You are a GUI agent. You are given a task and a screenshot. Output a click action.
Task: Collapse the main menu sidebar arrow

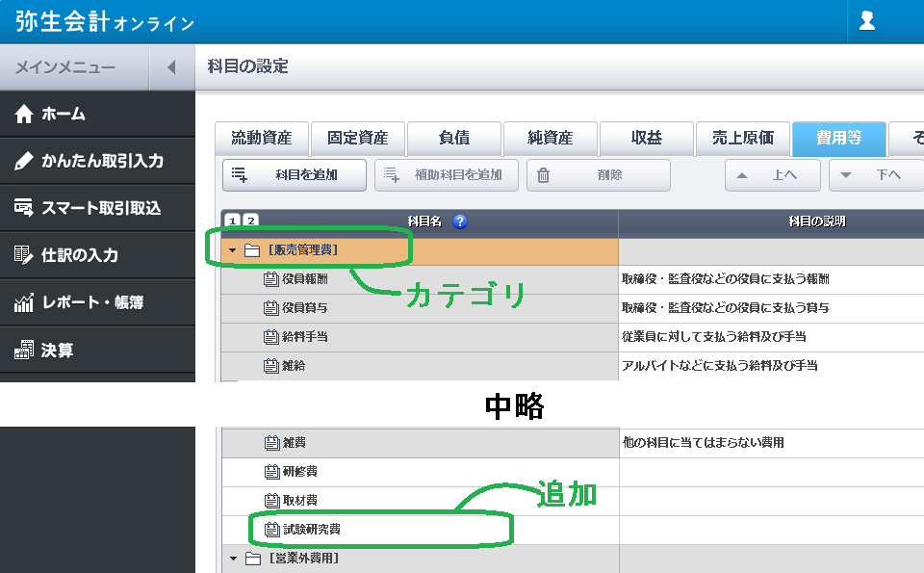click(x=171, y=67)
